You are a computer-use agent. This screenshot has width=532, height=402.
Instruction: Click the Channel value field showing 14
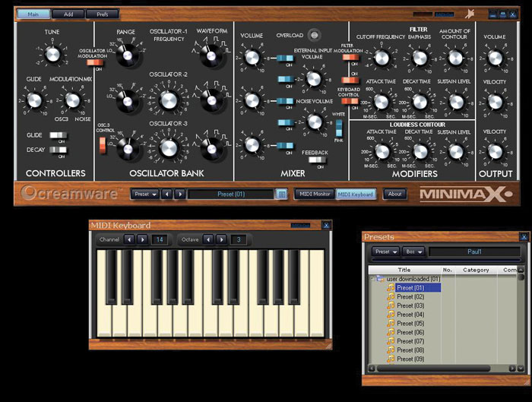[x=160, y=239]
